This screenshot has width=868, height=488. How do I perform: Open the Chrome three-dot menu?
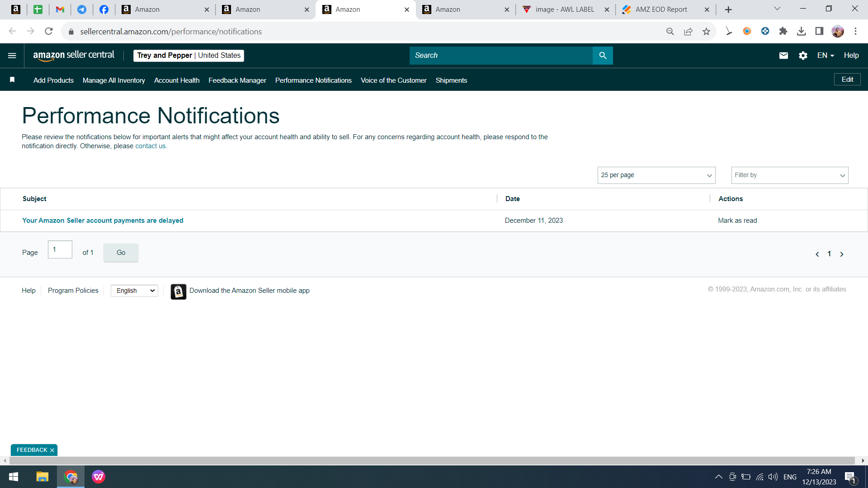pos(855,31)
